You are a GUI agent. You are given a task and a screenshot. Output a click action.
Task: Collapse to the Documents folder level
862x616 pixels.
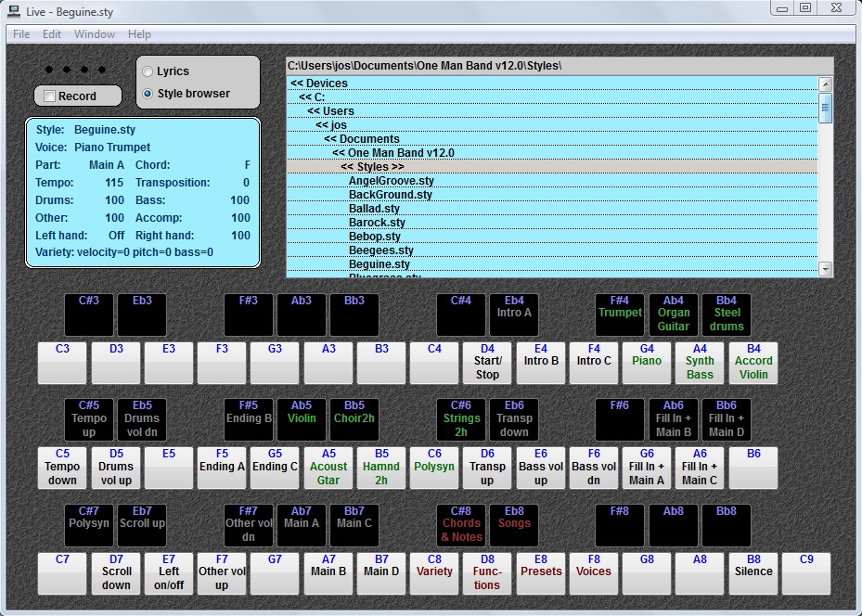[362, 139]
